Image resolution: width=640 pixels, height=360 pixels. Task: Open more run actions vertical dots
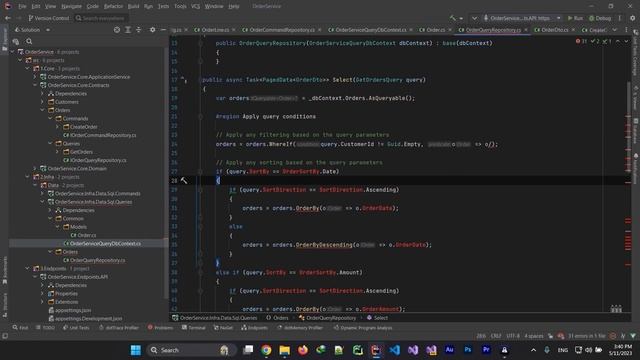(620, 18)
